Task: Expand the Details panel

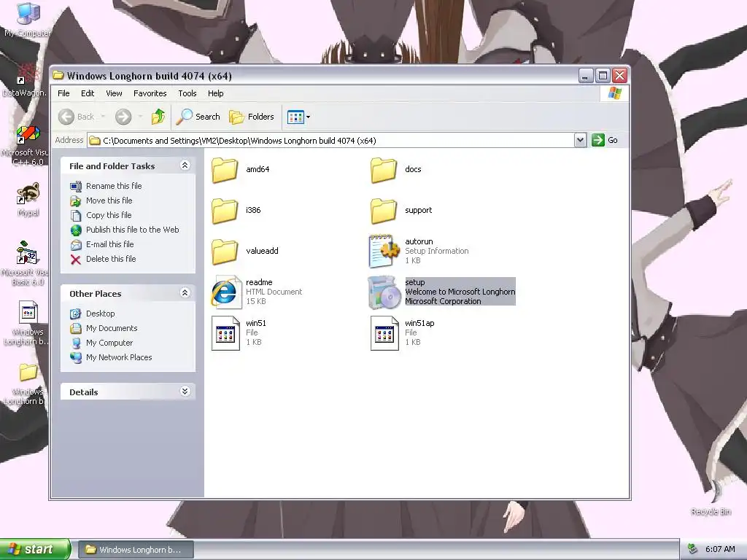Action: (185, 392)
